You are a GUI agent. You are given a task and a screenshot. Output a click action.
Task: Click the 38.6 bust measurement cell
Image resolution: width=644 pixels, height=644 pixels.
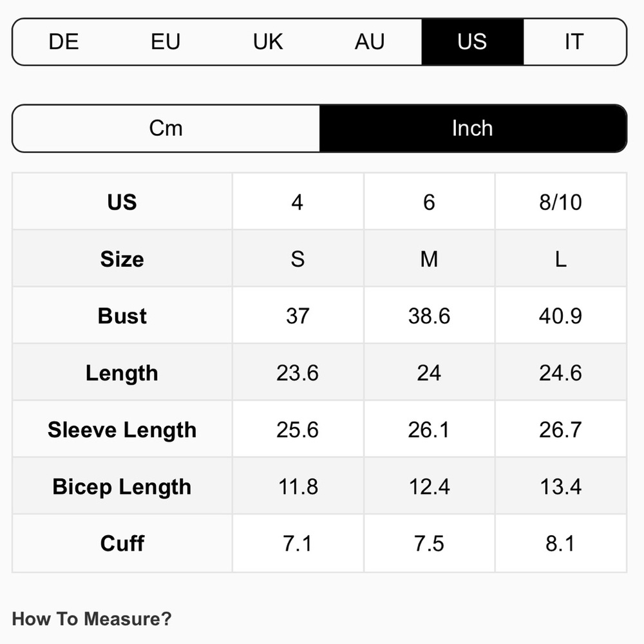pos(429,316)
